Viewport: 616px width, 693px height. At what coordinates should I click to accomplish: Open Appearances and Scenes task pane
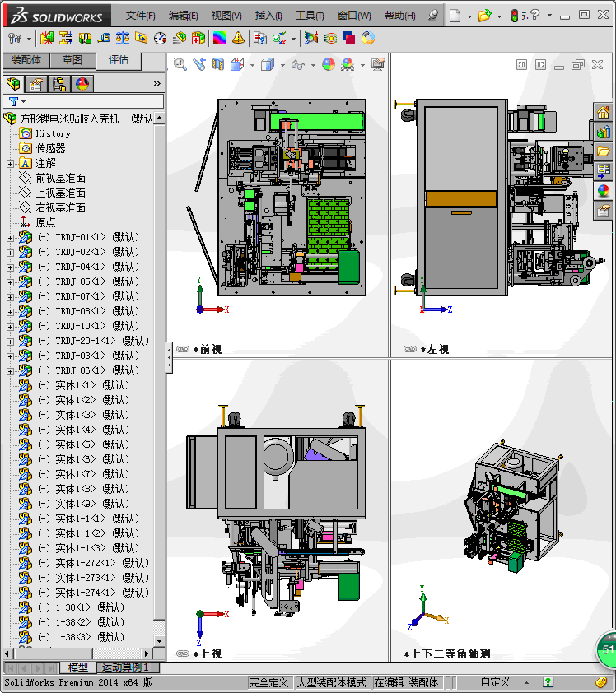[x=604, y=191]
